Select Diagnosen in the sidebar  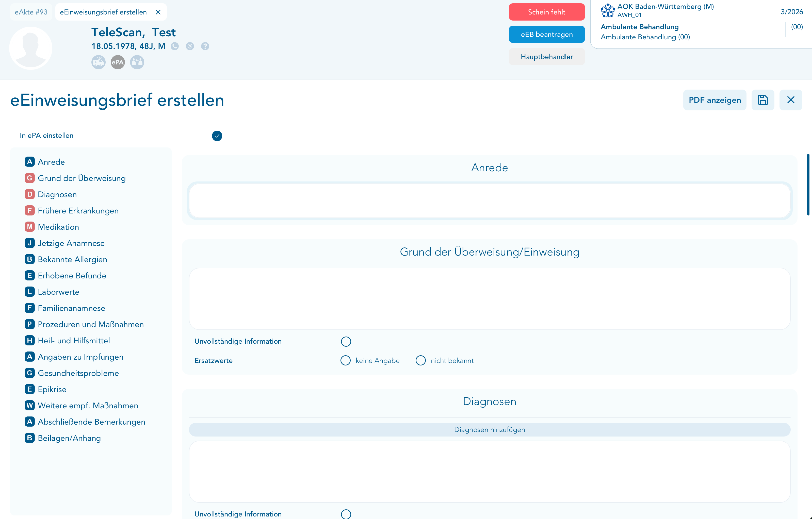pos(51,194)
